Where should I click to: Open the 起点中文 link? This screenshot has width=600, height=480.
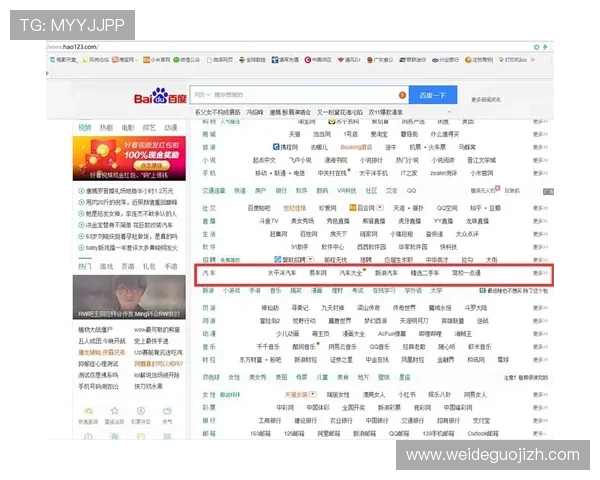(x=264, y=160)
